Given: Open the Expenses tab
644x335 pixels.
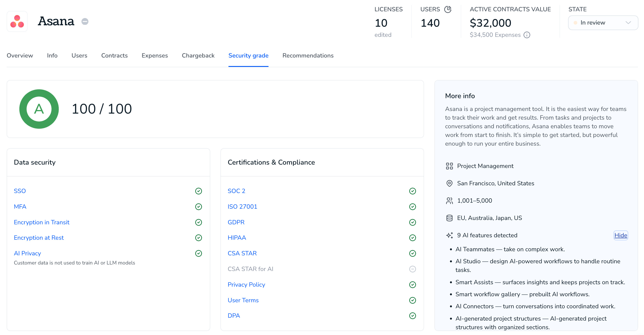Looking at the screenshot, I should pos(155,55).
